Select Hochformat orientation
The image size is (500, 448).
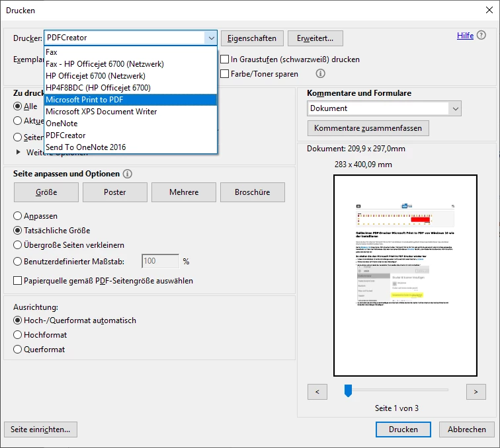pos(18,335)
